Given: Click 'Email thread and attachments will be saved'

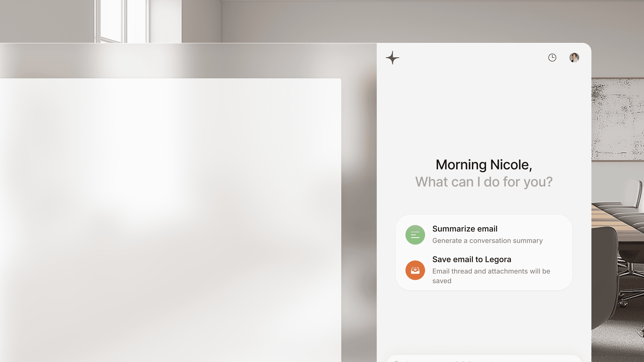Looking at the screenshot, I should [x=491, y=271].
